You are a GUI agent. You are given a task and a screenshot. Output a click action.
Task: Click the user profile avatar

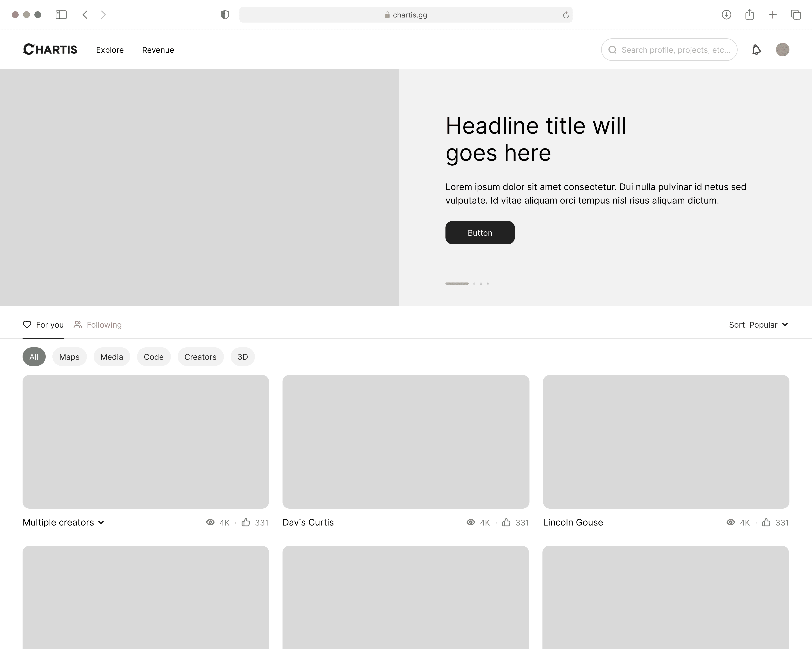pos(782,50)
